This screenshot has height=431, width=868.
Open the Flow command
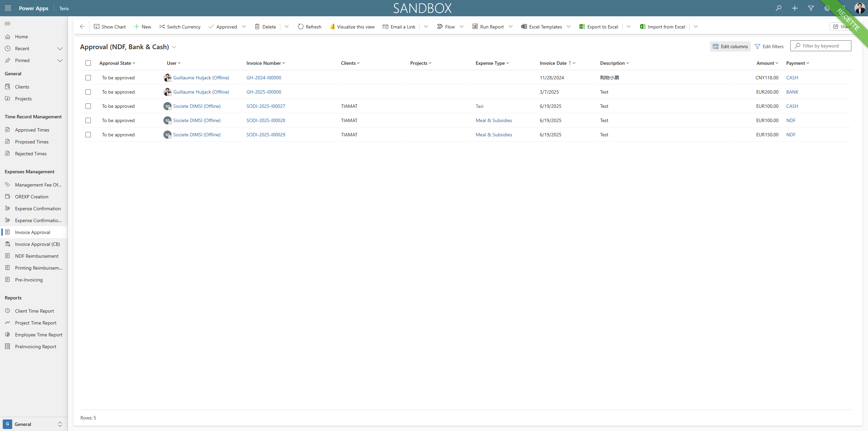point(446,27)
